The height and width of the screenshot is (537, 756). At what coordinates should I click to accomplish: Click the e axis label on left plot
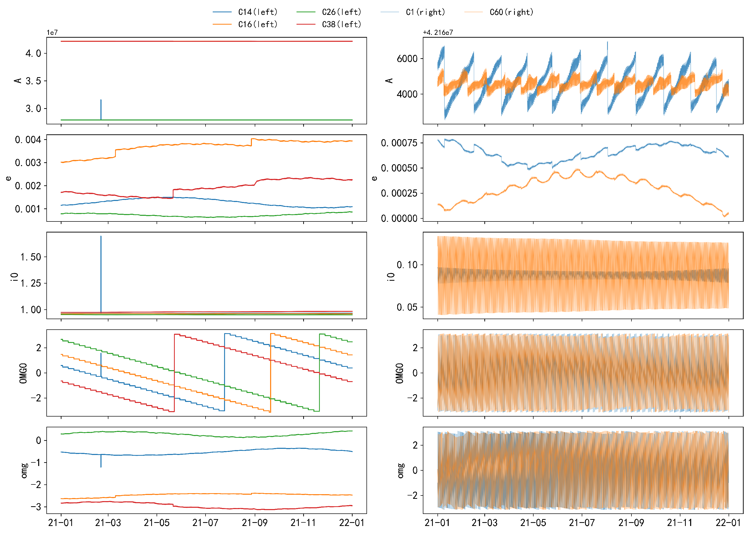coord(8,178)
